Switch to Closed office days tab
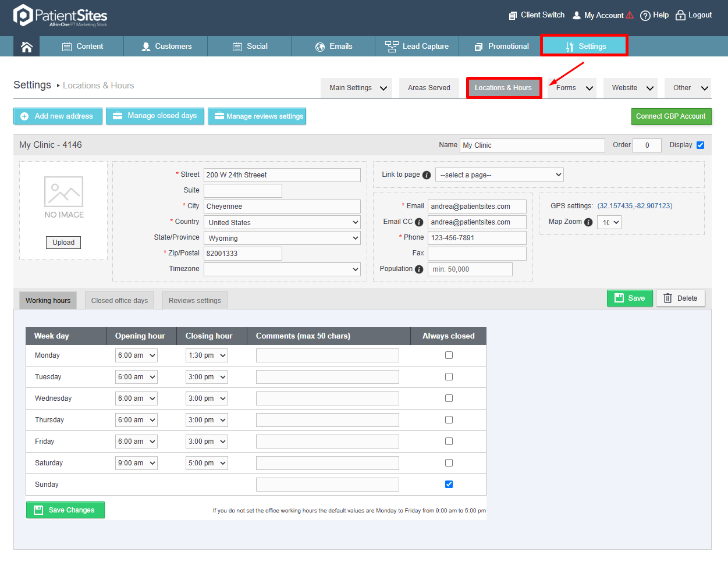The width and height of the screenshot is (728, 566). tap(119, 301)
